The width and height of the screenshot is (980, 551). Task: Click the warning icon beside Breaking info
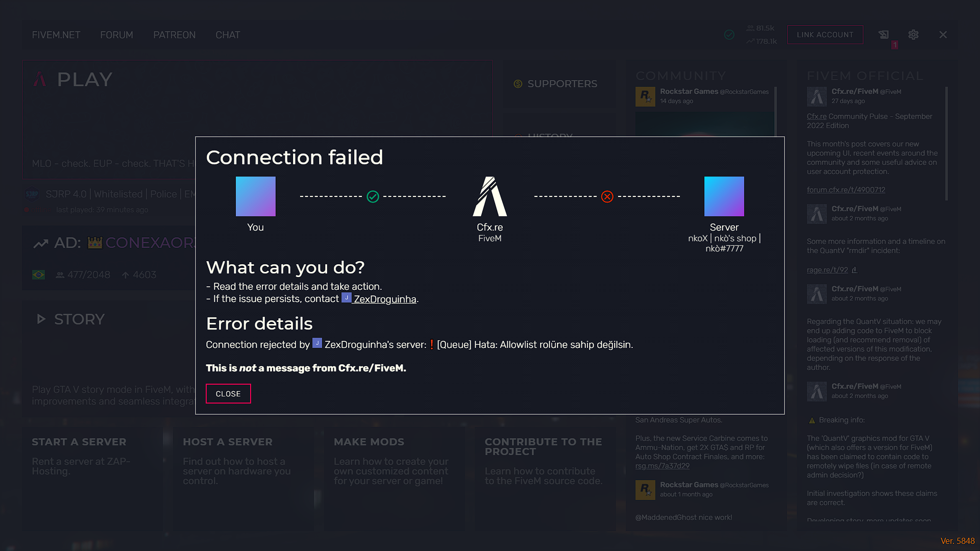tap(812, 420)
